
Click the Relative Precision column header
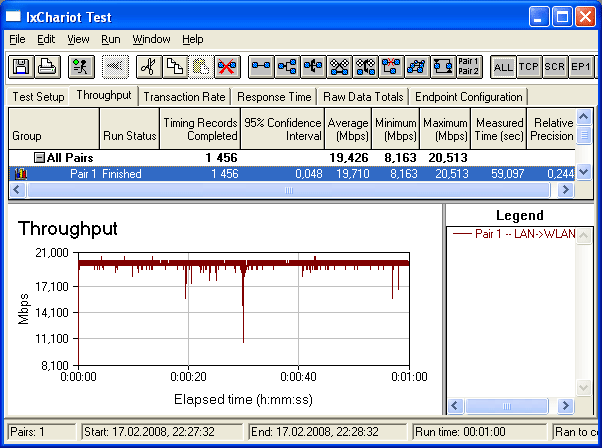pos(552,129)
